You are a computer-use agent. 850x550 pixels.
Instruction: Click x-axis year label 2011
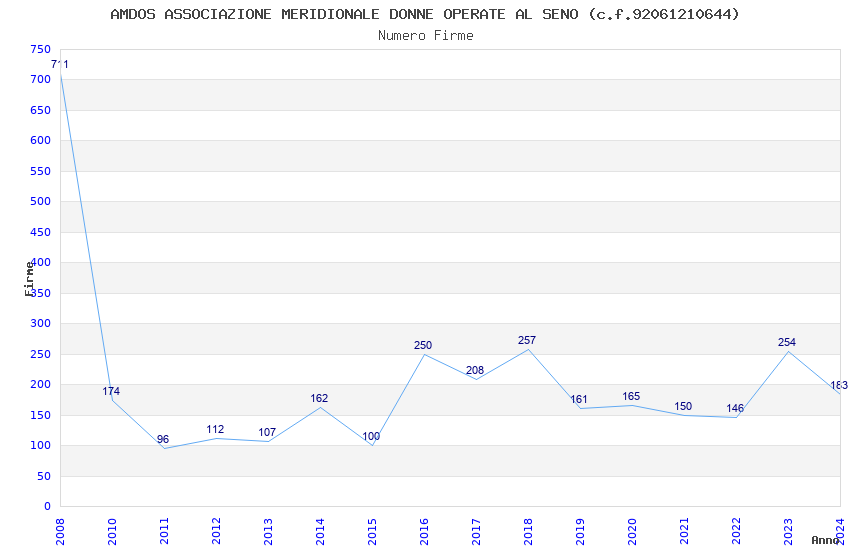164,532
